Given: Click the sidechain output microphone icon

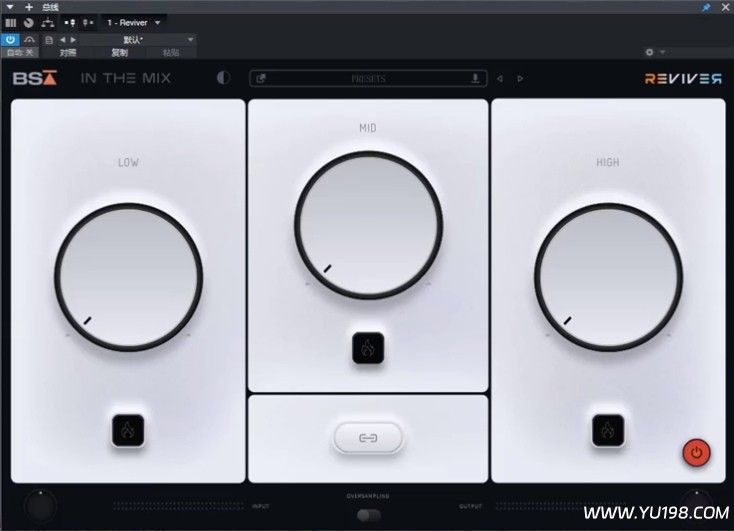Looking at the screenshot, I should pos(88,22).
